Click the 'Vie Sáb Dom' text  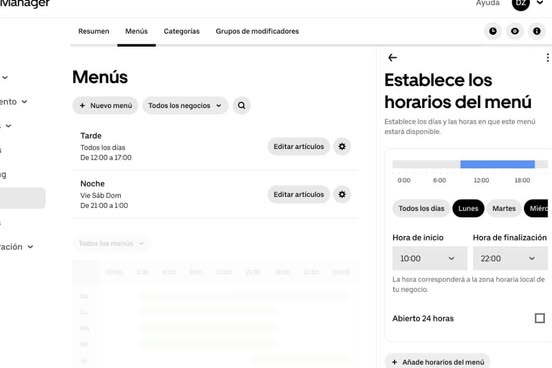point(101,195)
